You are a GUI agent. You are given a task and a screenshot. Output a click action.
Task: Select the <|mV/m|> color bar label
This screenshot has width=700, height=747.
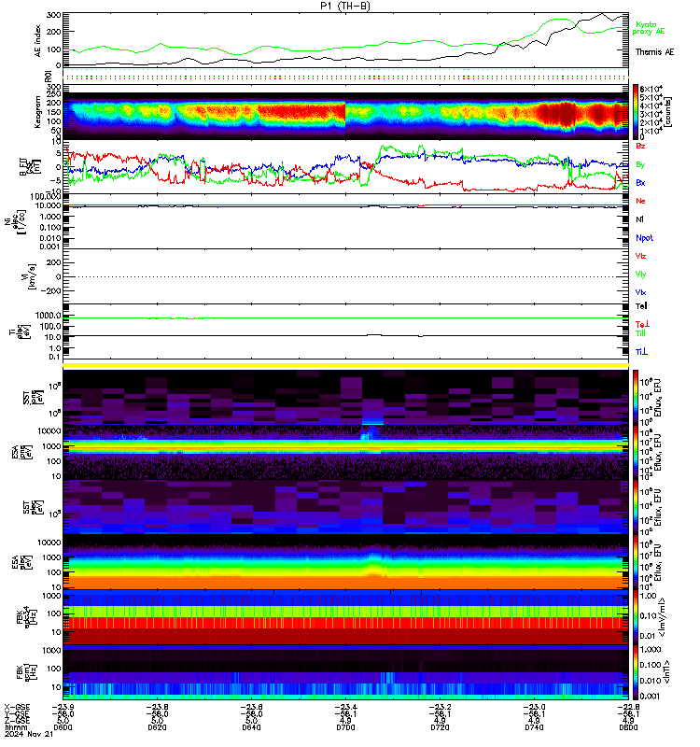coord(662,617)
